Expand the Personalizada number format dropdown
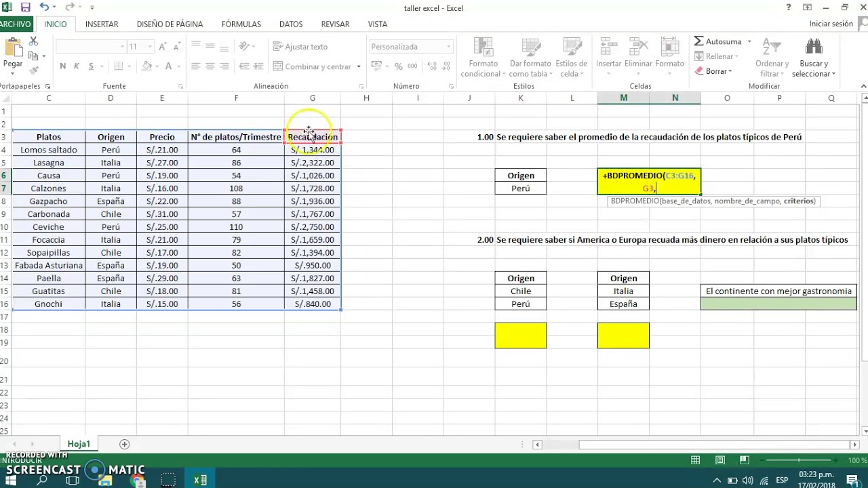Viewport: 868px width, 488px height. [x=448, y=47]
